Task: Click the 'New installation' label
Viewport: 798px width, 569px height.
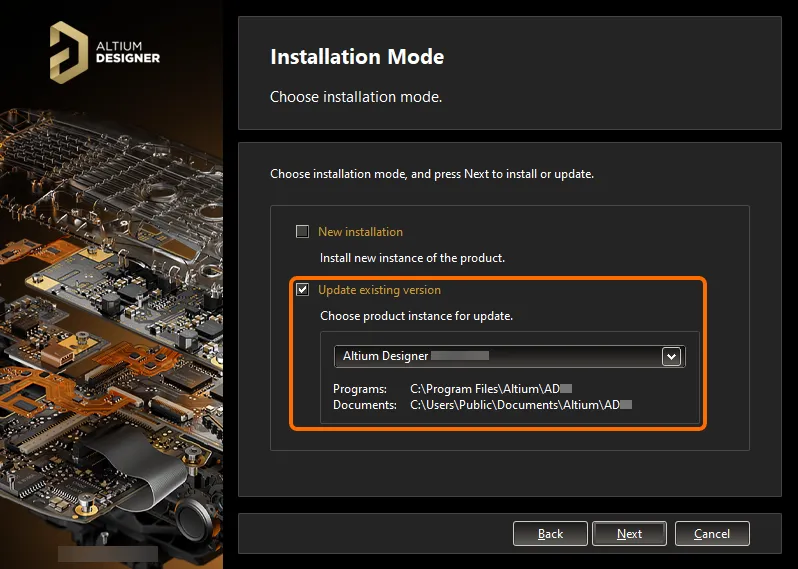Action: pyautogui.click(x=360, y=232)
